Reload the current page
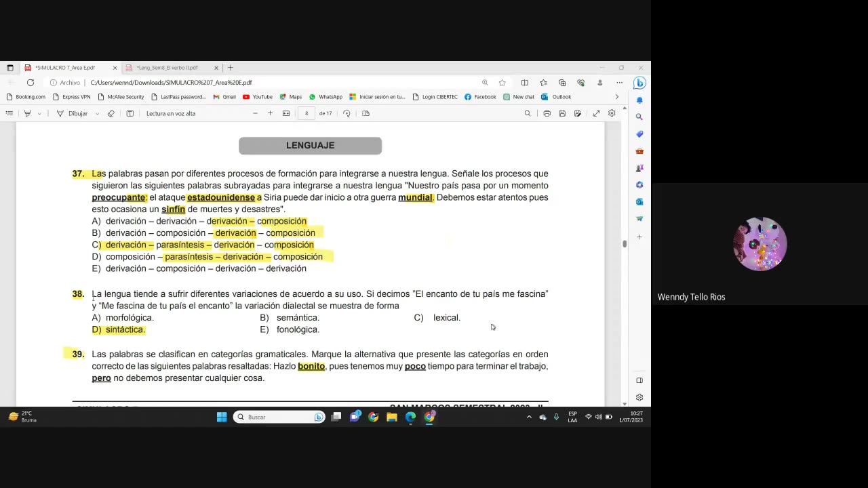Screen dimensions: 868x488 tap(31, 83)
